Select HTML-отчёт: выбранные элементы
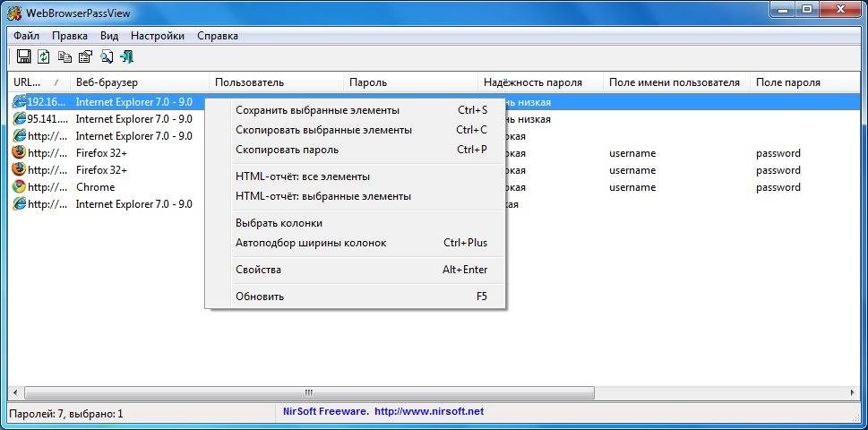 [356, 196]
